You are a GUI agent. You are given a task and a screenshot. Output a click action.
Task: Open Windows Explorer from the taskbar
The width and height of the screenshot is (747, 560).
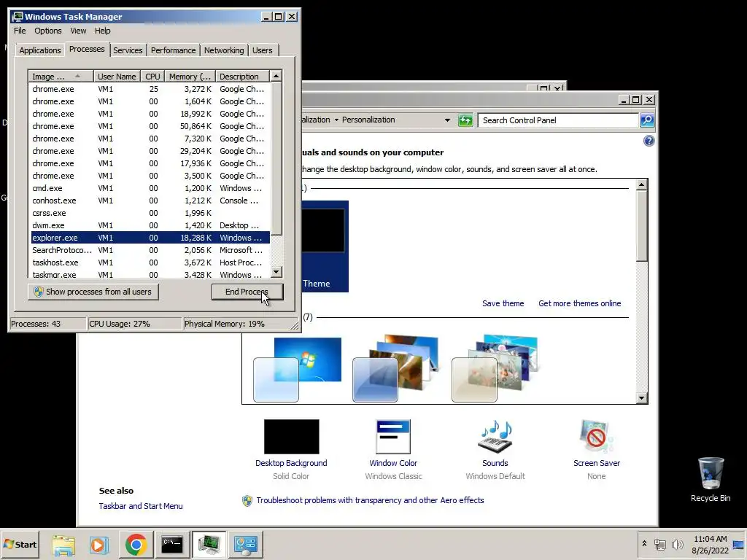(64, 544)
